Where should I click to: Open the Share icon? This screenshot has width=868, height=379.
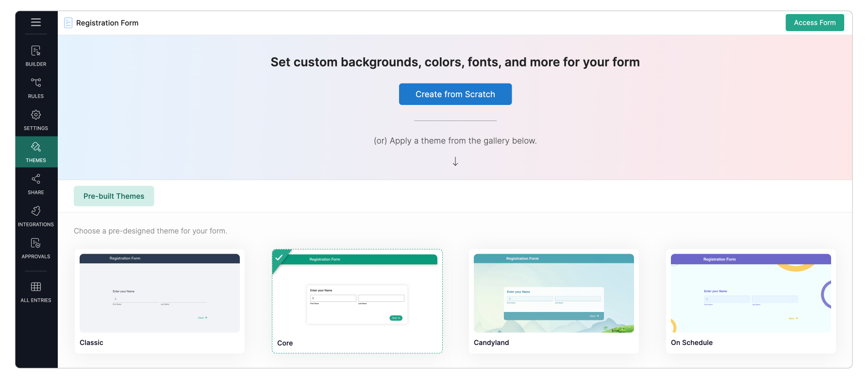coord(36,179)
